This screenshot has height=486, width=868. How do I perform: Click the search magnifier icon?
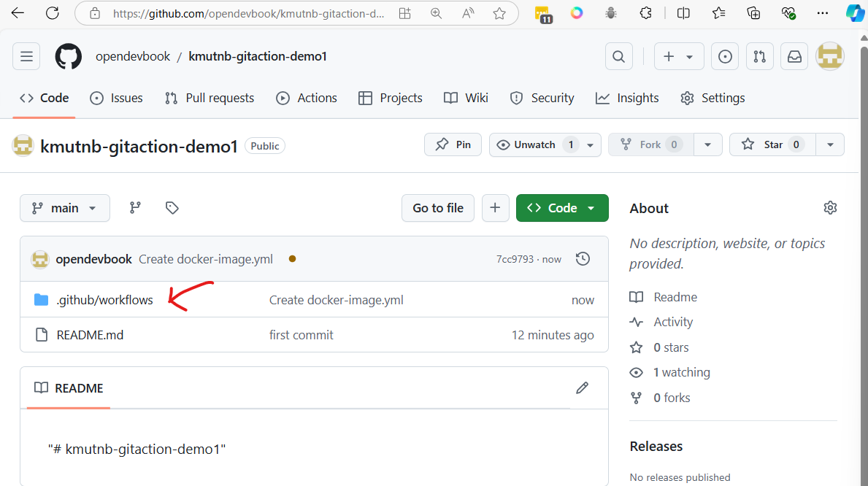coord(618,57)
